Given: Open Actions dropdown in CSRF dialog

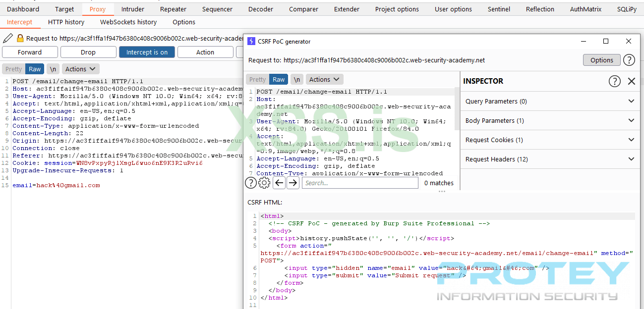Looking at the screenshot, I should (x=324, y=79).
